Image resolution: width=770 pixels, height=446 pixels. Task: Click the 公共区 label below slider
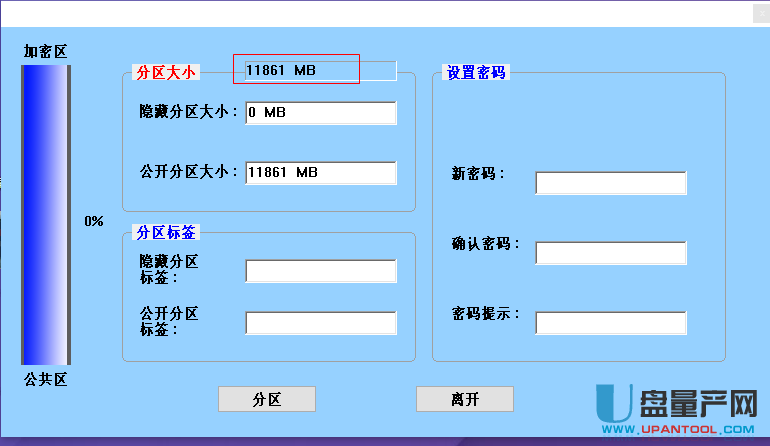[x=46, y=379]
